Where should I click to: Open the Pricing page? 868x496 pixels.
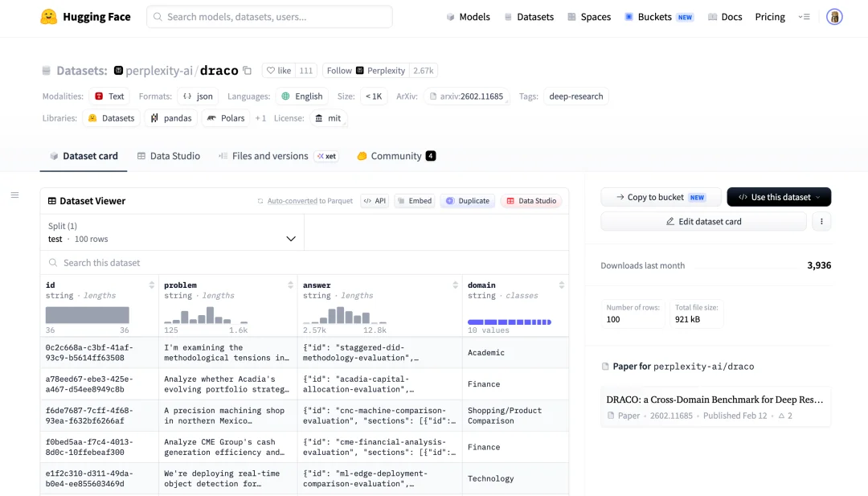[770, 17]
